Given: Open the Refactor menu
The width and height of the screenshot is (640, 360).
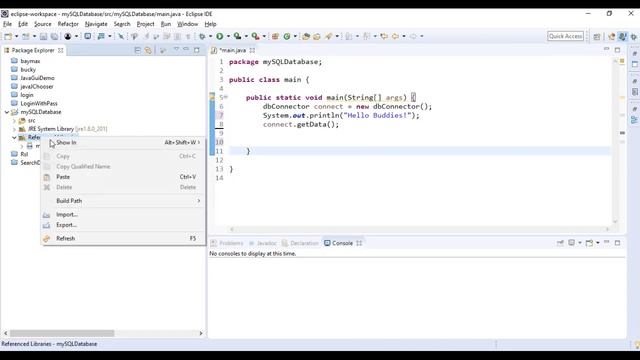Looking at the screenshot, I should pyautogui.click(x=68, y=24).
